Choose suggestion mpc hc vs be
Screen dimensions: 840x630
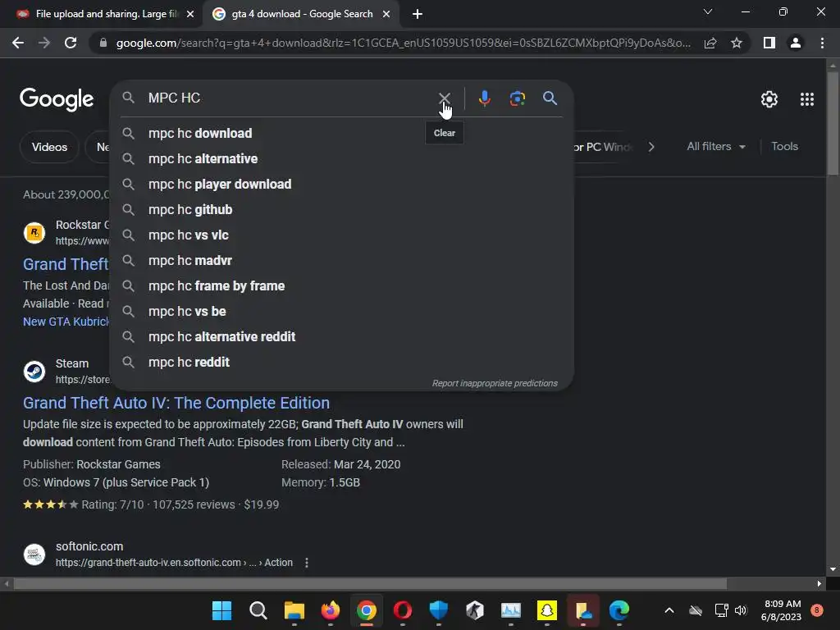(342, 311)
